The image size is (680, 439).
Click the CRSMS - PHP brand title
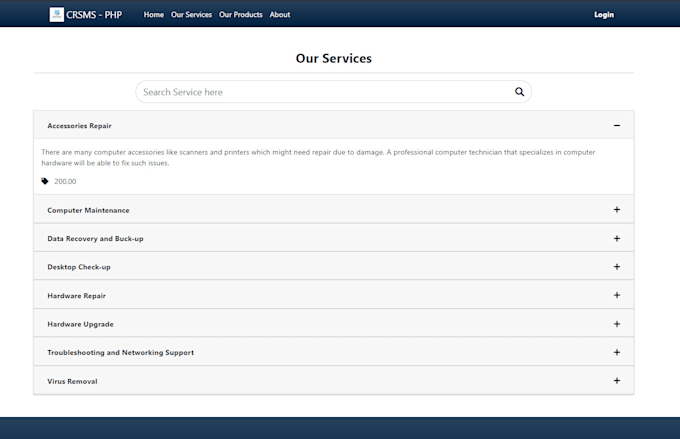(x=94, y=15)
